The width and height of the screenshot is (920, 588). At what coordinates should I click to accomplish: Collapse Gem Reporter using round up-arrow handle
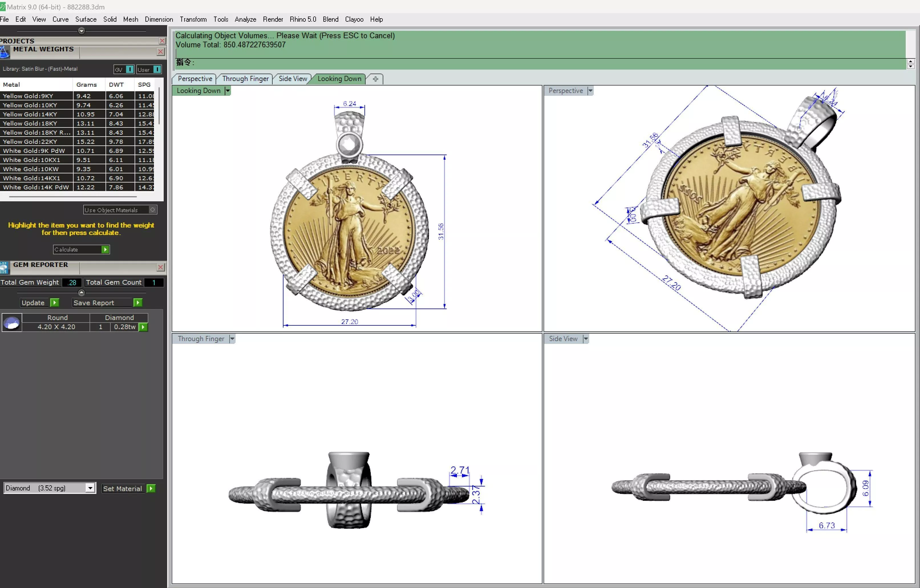81,293
